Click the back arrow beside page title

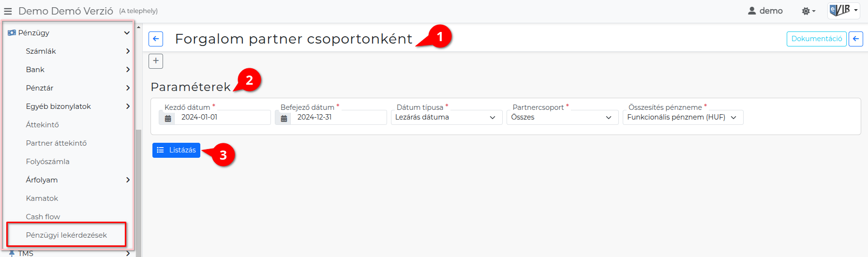(x=156, y=39)
